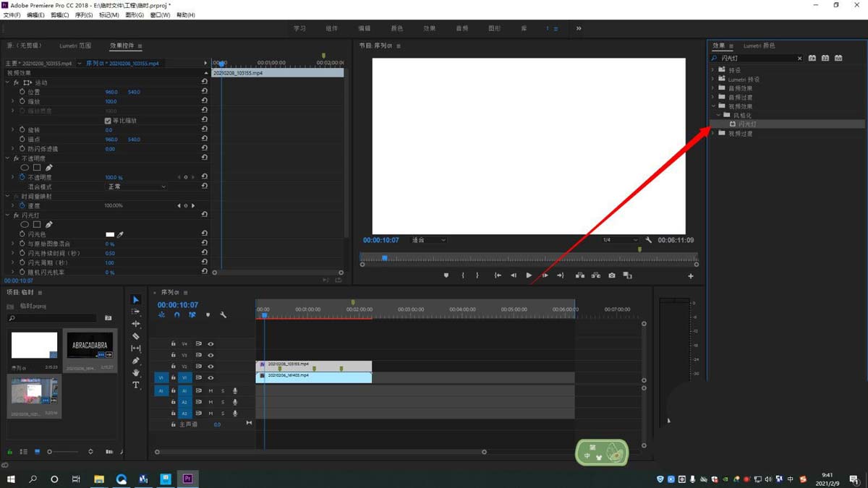Pick the Pen tool in tools panel

[135, 361]
